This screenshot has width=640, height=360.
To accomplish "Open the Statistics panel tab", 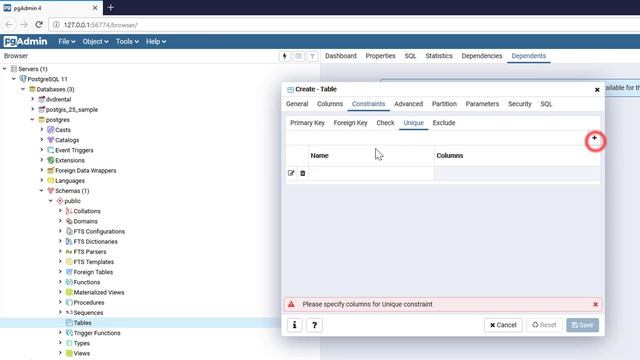I will pos(439,56).
